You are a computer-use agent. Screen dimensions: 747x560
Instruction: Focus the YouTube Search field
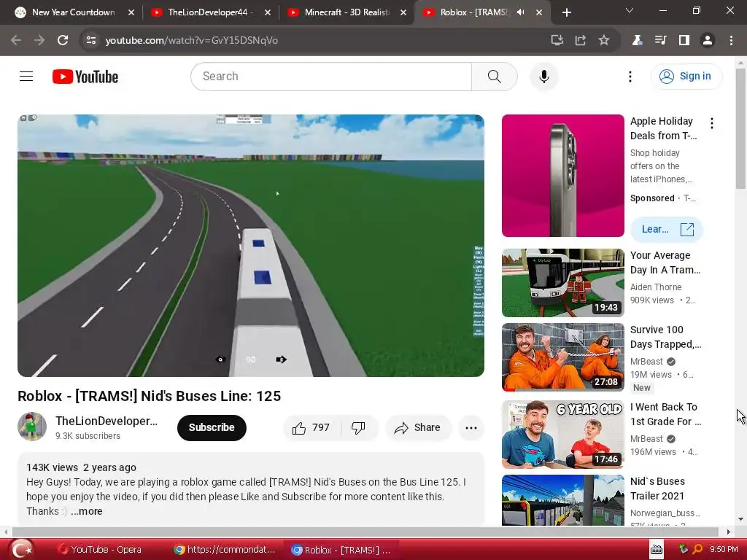coord(331,76)
